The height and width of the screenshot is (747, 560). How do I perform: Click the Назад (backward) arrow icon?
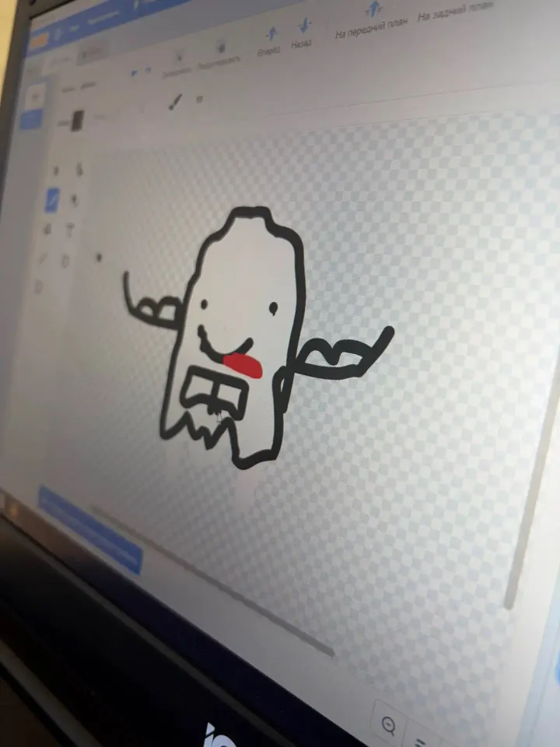(x=305, y=25)
